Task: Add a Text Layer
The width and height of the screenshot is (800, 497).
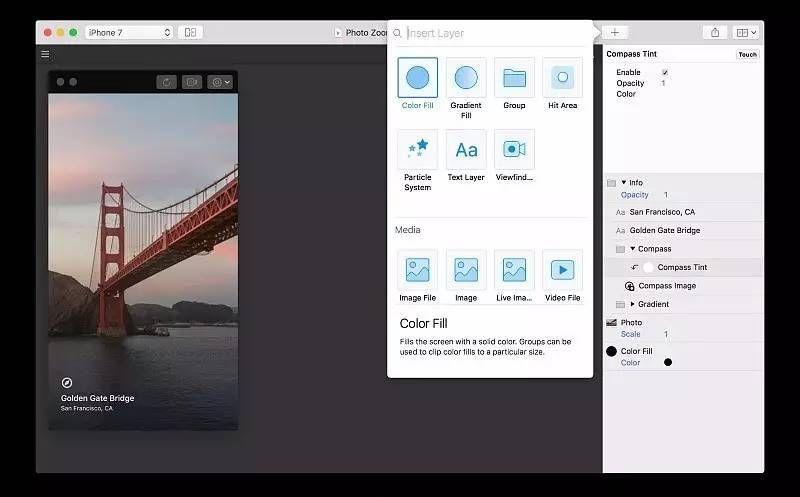Action: point(466,150)
